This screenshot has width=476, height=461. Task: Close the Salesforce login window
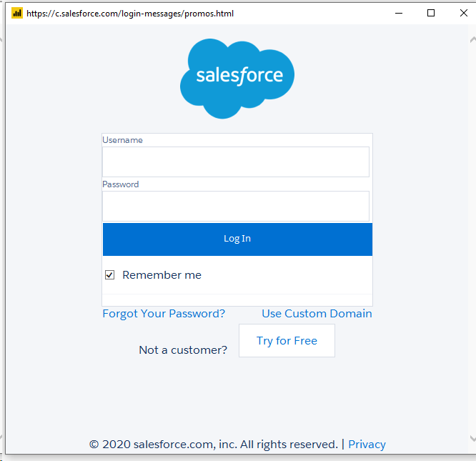click(x=464, y=13)
